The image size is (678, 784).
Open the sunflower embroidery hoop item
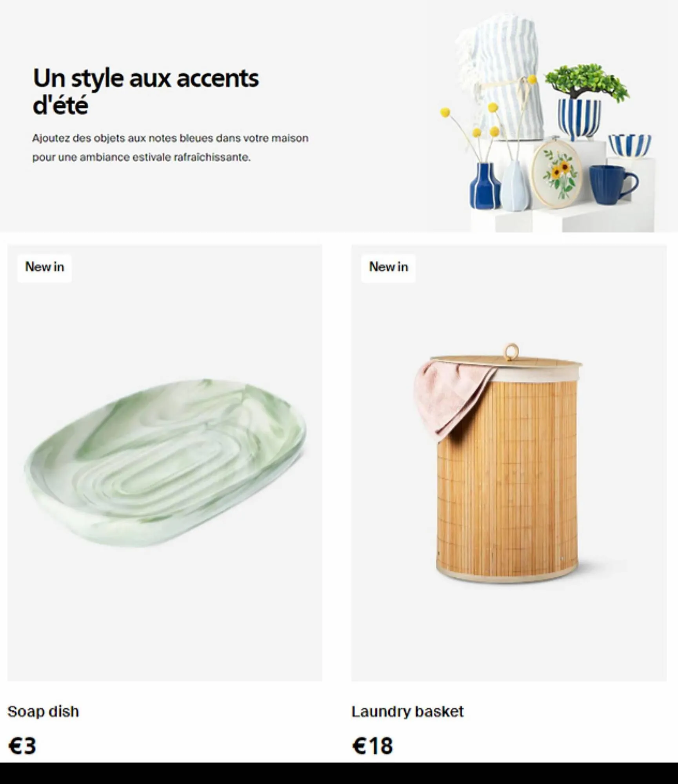point(556,174)
